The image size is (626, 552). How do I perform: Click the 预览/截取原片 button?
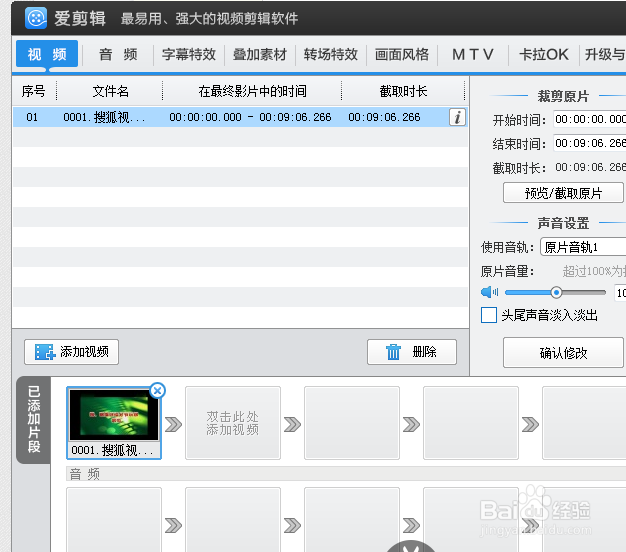[563, 193]
